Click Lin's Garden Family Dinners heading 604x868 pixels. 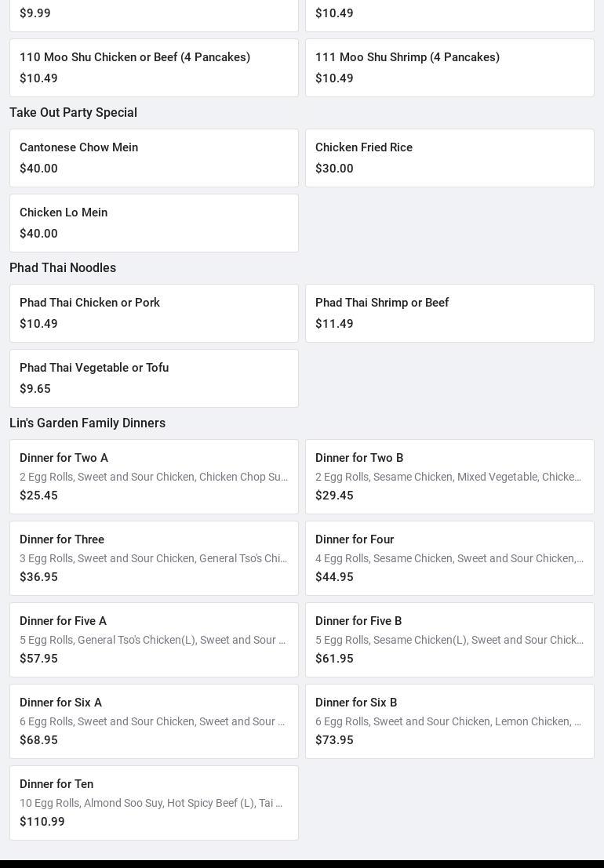click(x=87, y=423)
